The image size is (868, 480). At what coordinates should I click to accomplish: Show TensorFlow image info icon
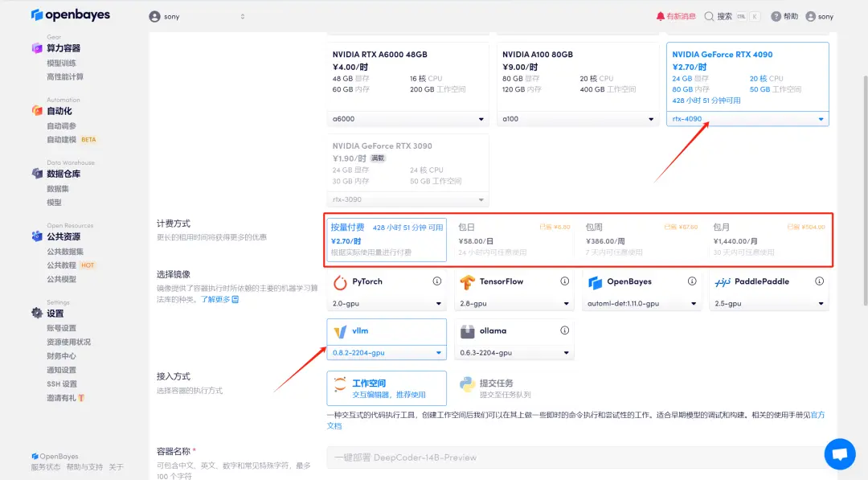point(565,281)
